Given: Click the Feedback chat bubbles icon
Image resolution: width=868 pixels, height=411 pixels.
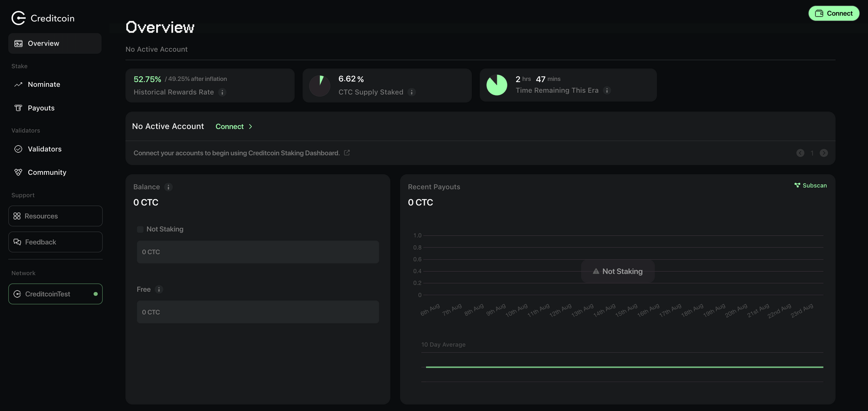Looking at the screenshot, I should pyautogui.click(x=17, y=242).
